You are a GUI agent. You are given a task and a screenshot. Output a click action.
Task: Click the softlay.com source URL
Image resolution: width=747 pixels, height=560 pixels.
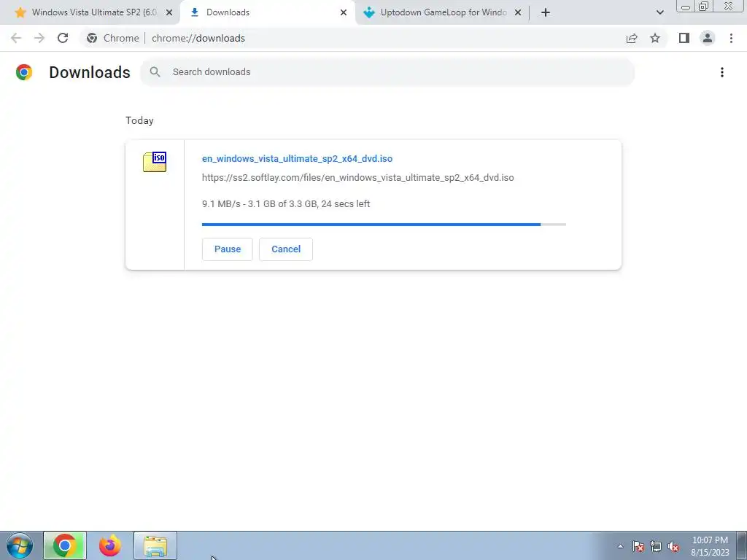coord(357,178)
